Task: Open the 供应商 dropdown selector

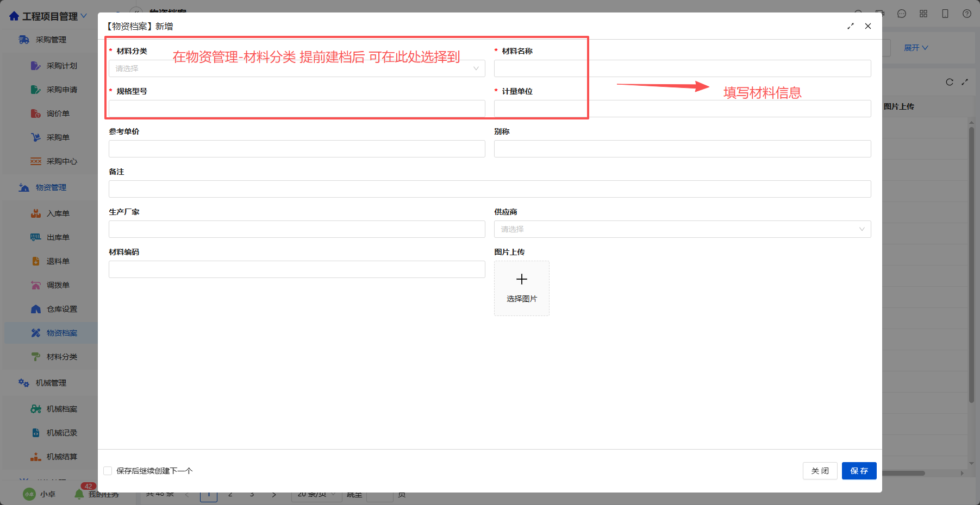Action: [x=682, y=229]
